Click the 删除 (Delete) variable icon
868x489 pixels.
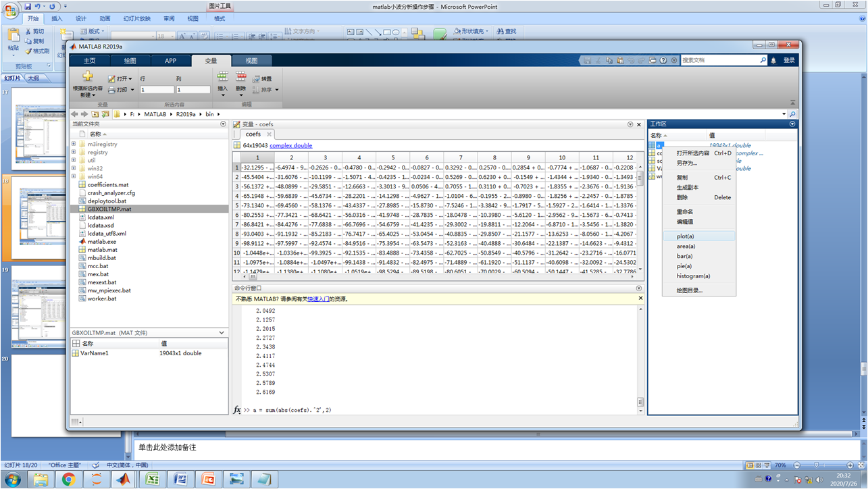[240, 77]
